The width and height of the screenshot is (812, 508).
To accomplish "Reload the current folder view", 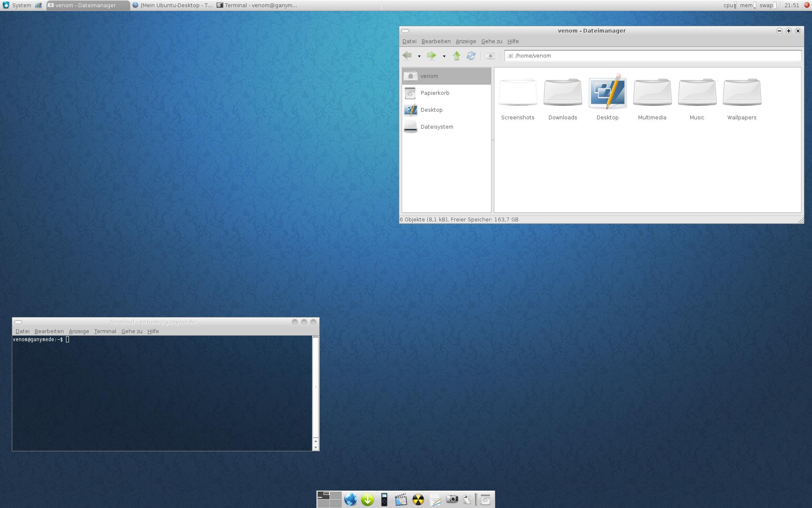I will pyautogui.click(x=471, y=55).
